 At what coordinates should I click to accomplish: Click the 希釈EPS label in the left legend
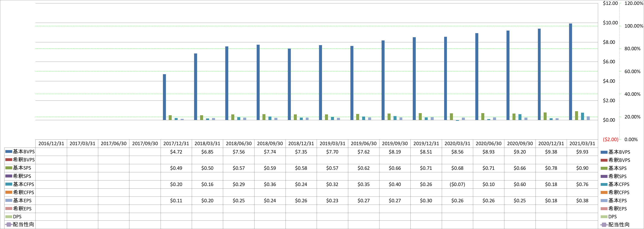pyautogui.click(x=22, y=208)
